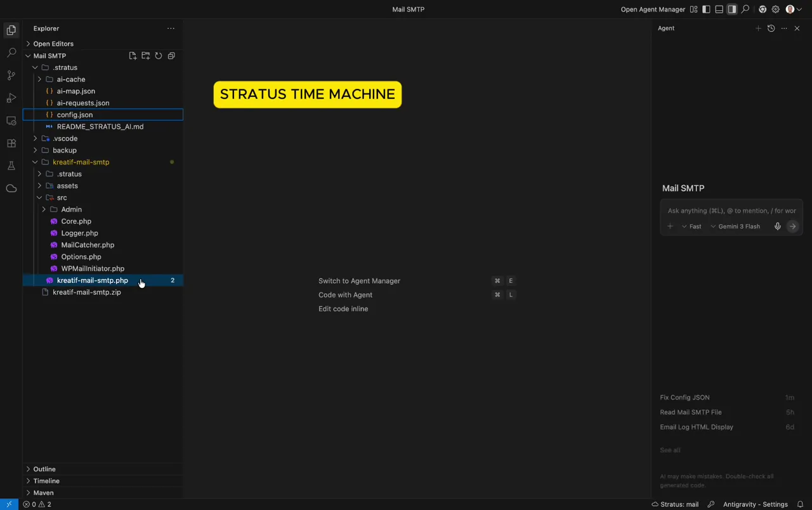This screenshot has height=510, width=812.
Task: Open the Run and Debug view
Action: coord(11,98)
